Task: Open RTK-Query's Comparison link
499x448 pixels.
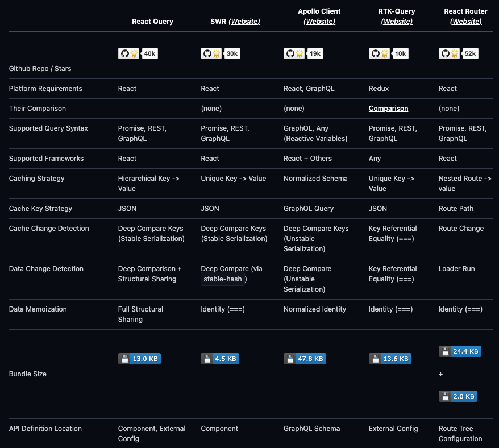Action: 388,109
